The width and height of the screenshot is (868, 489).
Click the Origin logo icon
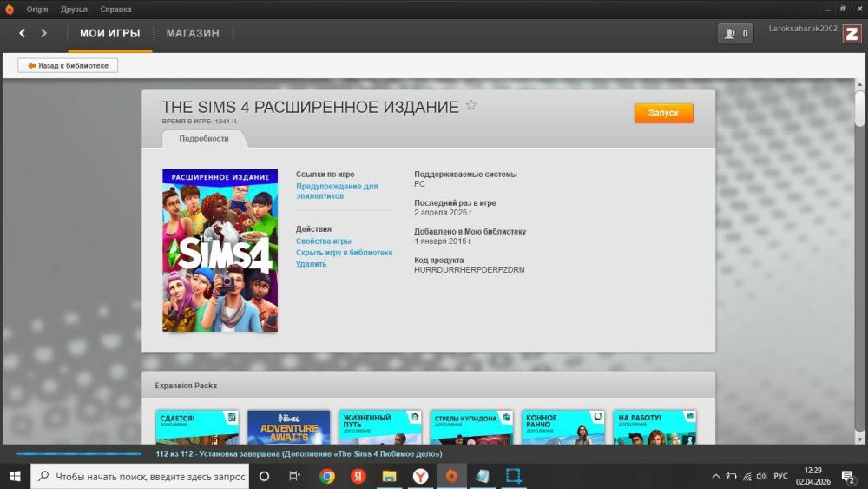pyautogui.click(x=10, y=10)
